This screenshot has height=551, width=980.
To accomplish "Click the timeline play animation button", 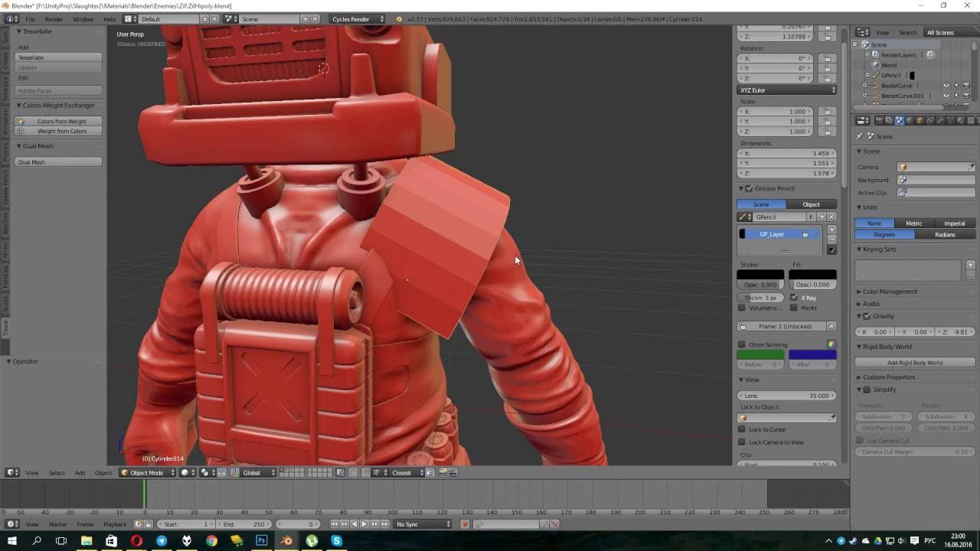I will [x=364, y=524].
